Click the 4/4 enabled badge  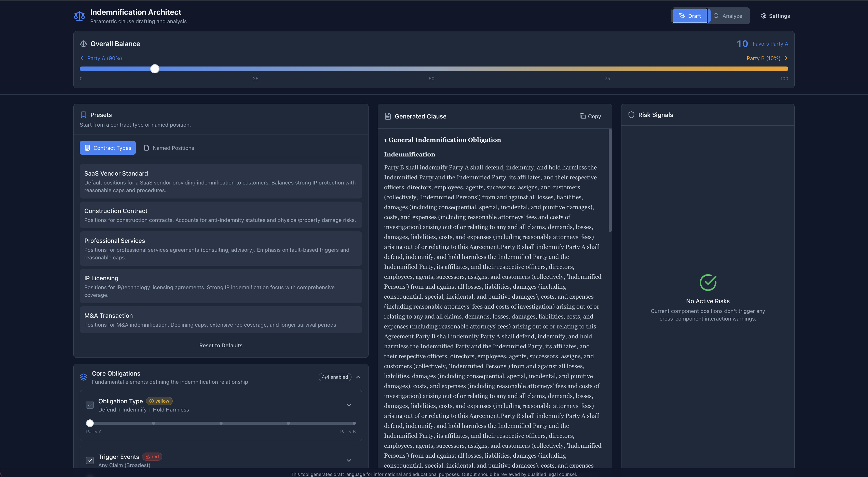click(335, 377)
